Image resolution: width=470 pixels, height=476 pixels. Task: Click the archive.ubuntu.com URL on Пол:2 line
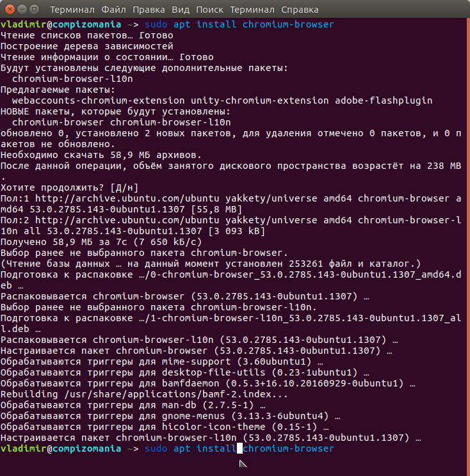point(127,220)
